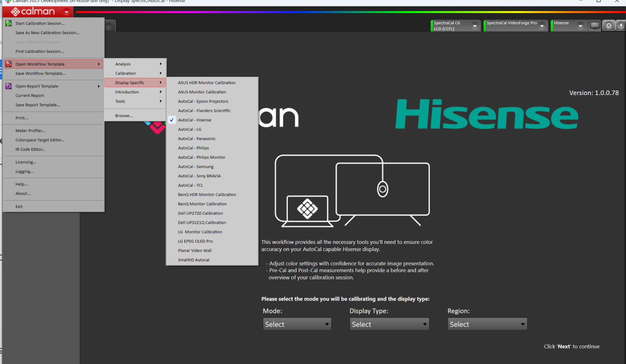Select AutoCal - Philips Monitor workflow
The width and height of the screenshot is (626, 364).
click(212, 158)
